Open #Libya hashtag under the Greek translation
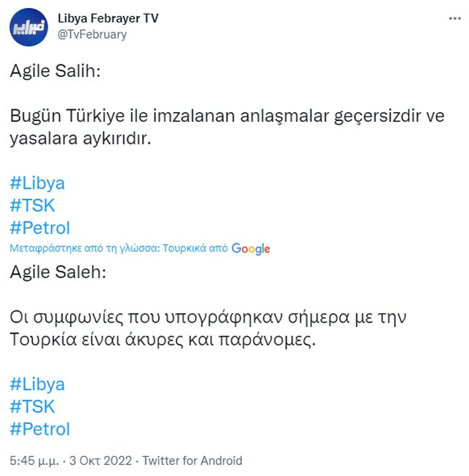Image resolution: width=469 pixels, height=476 pixels. (x=38, y=384)
